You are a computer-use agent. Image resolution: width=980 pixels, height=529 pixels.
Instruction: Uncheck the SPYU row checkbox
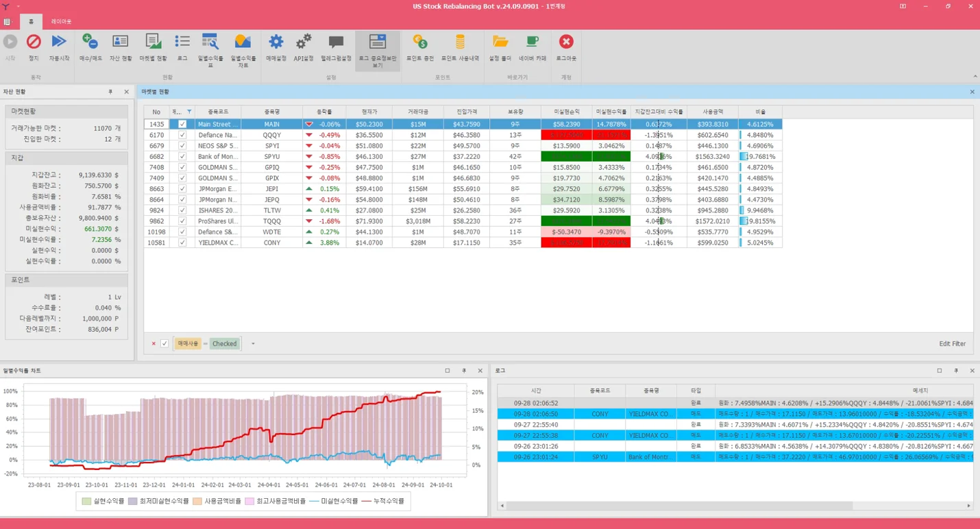pos(182,156)
